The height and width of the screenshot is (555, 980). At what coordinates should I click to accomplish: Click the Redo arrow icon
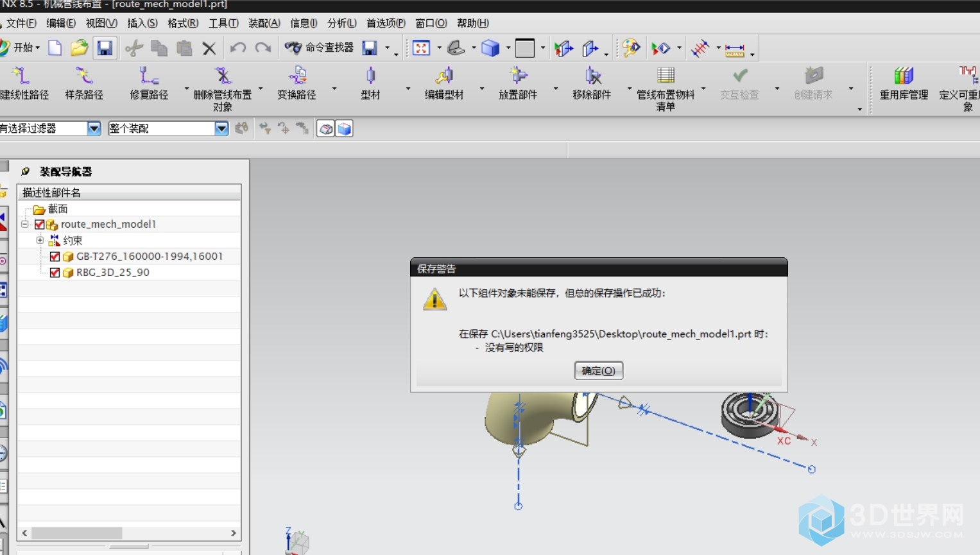coord(263,48)
